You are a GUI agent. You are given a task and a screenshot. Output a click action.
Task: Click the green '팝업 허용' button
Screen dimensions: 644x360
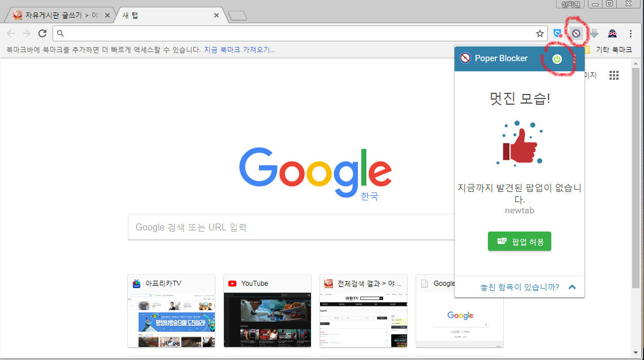(520, 241)
